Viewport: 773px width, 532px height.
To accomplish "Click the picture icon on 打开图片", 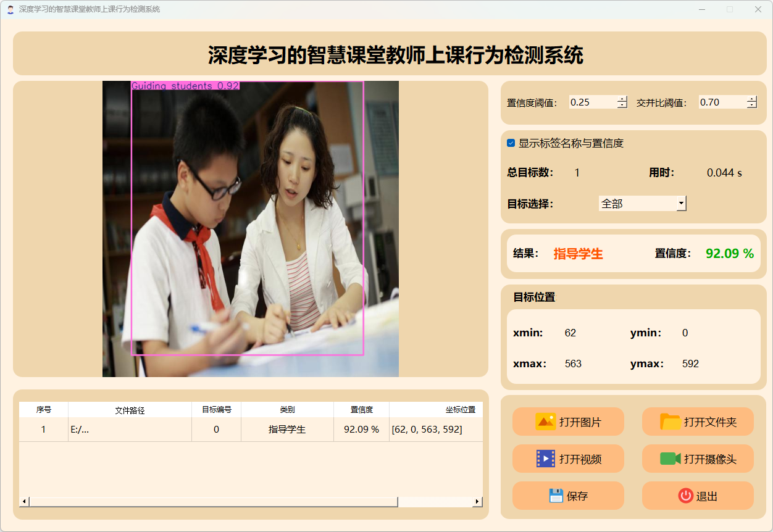I will pos(546,422).
